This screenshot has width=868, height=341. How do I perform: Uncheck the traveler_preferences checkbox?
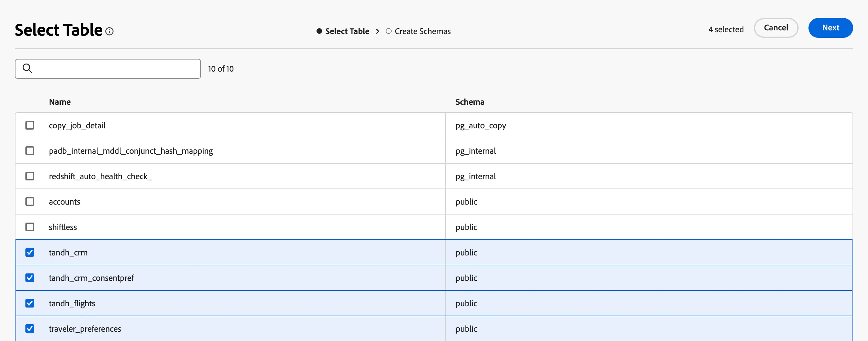(x=30, y=329)
